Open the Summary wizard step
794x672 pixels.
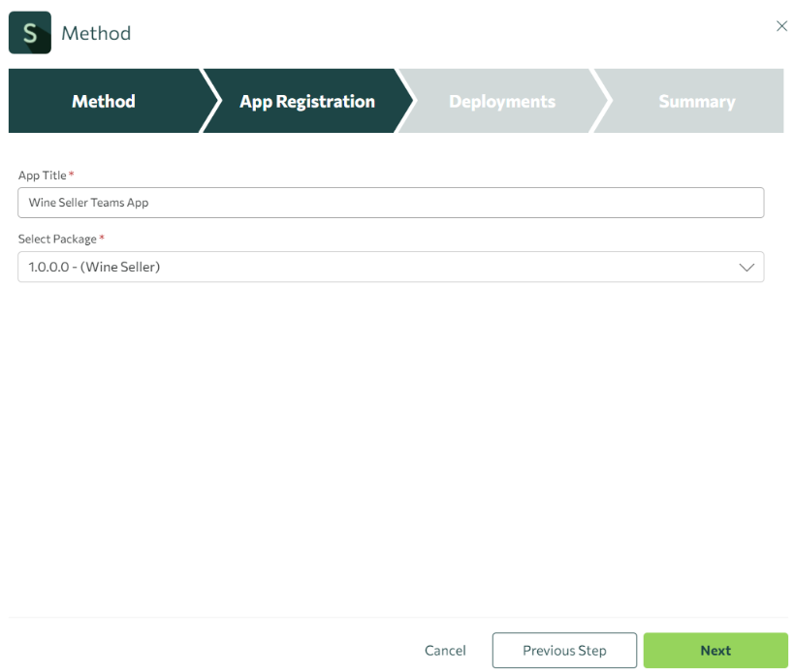click(x=696, y=101)
